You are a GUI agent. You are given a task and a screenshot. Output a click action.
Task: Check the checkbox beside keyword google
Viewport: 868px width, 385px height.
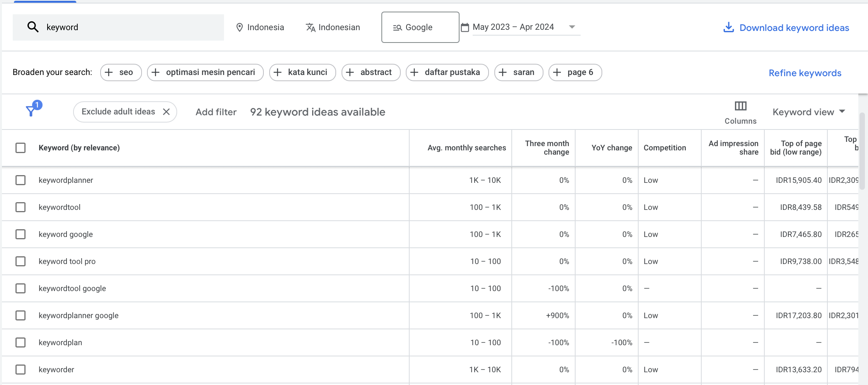[20, 234]
